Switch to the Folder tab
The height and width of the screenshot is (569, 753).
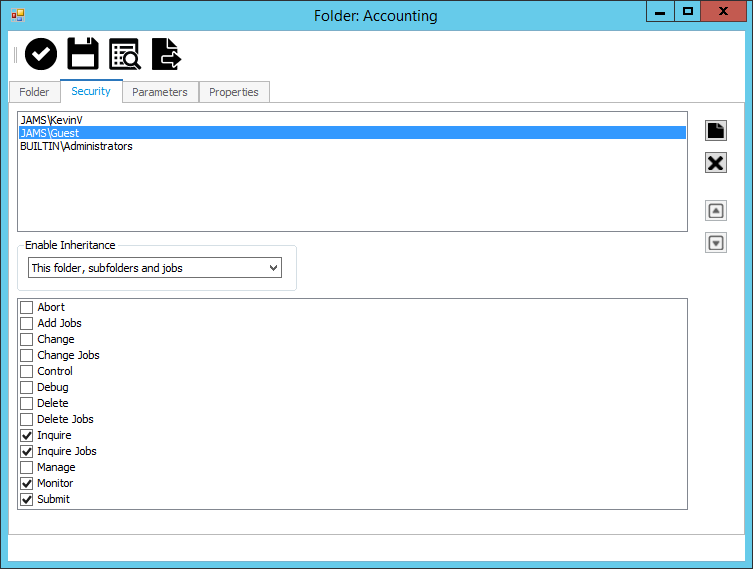point(35,92)
